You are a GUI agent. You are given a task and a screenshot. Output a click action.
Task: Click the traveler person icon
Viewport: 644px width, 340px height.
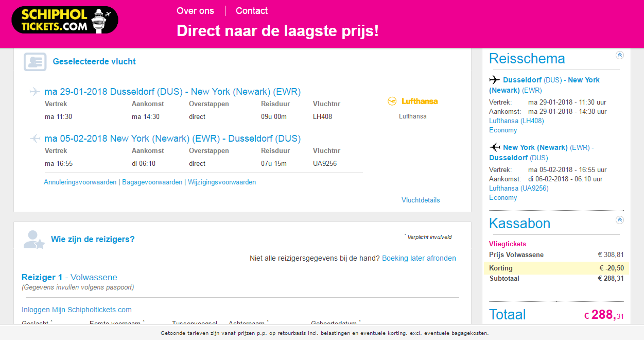tap(34, 240)
